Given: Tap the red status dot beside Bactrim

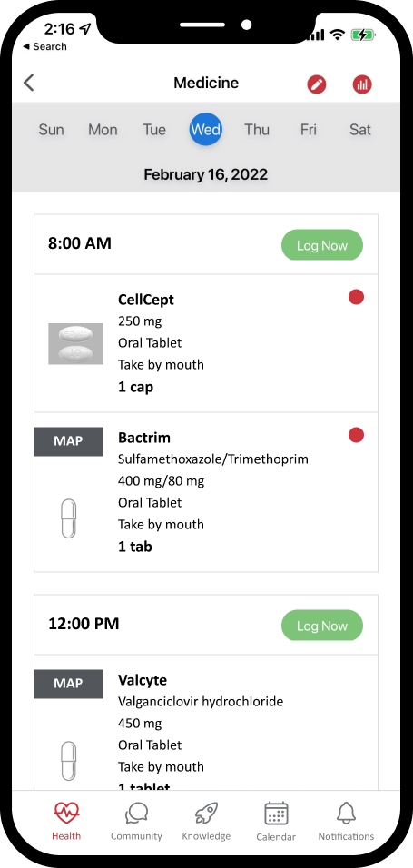Looking at the screenshot, I should 356,435.
